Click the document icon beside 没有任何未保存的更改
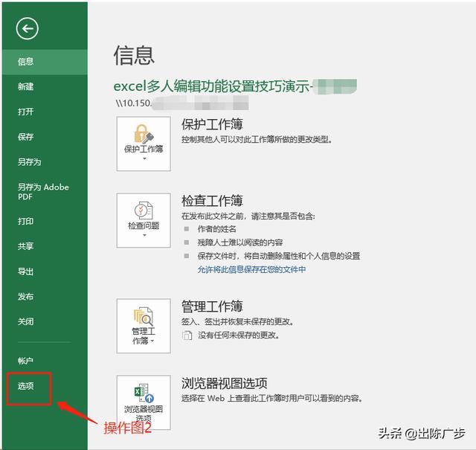 coord(187,335)
